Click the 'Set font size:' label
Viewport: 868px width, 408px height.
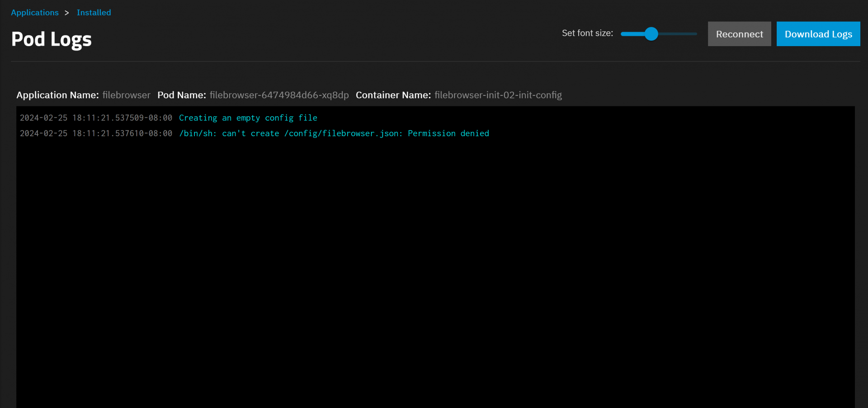587,33
